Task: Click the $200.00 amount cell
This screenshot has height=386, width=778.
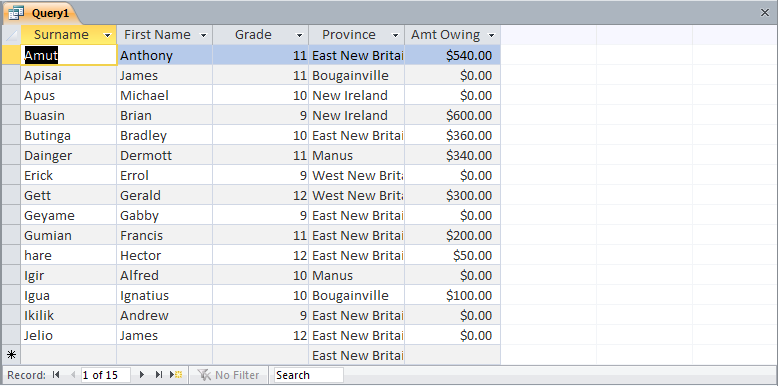Action: tap(453, 235)
